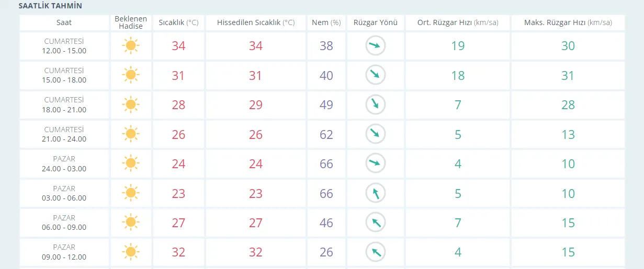
Task: Click wind direction arrow for Pazar 09.00 - 12.00
Action: [375, 253]
